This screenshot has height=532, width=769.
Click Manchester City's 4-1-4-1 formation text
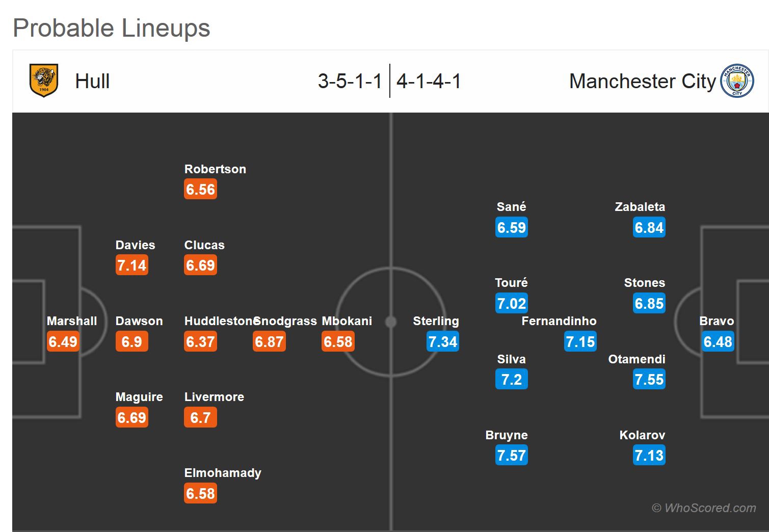pyautogui.click(x=429, y=82)
